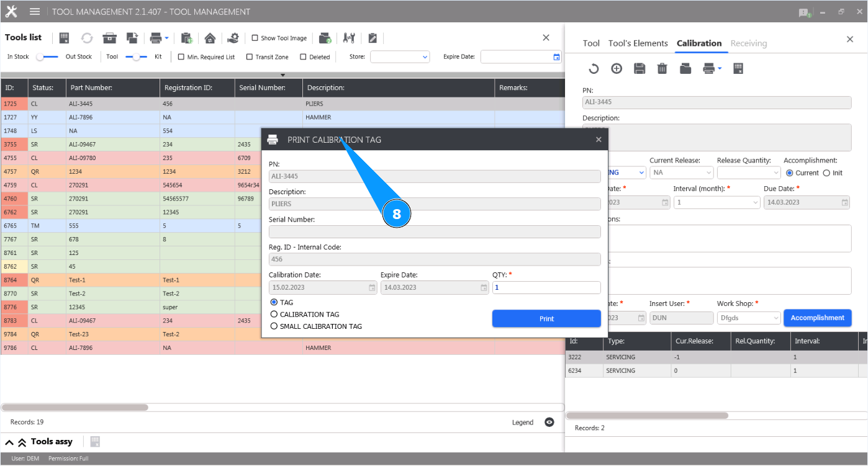
Task: Open print menu in Calibration toolbar
Action: click(x=712, y=68)
